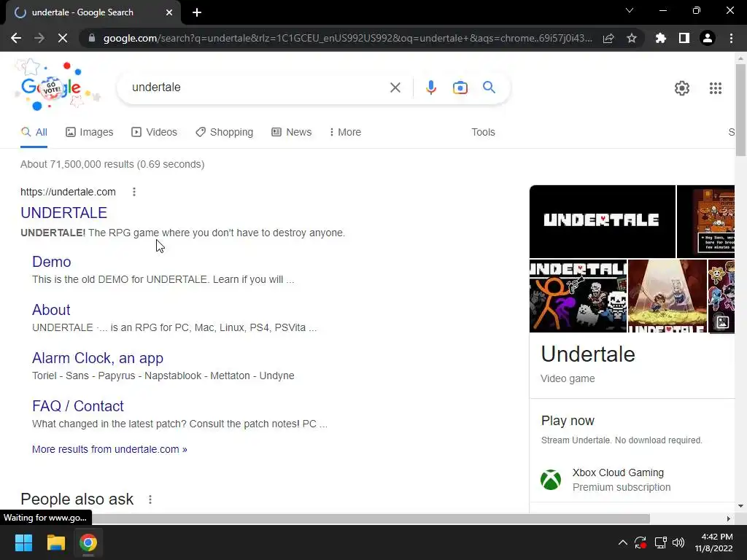Open more images icon on thumbnails

[x=722, y=322]
